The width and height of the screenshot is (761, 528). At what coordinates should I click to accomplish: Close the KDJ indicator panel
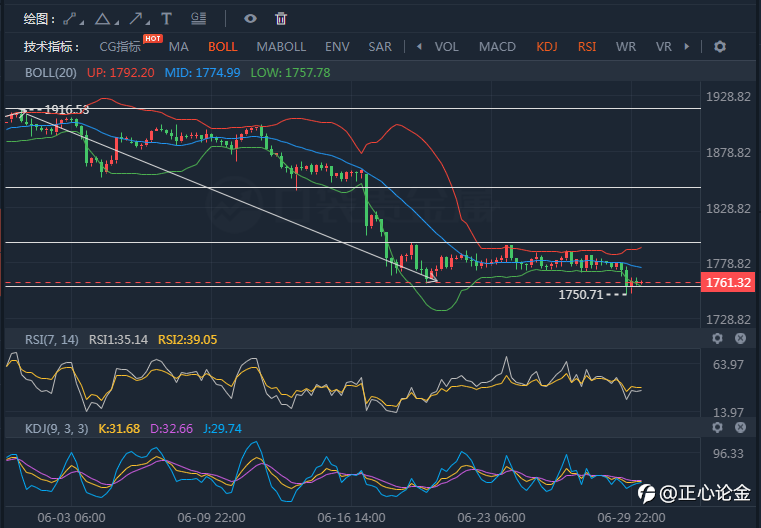click(740, 428)
